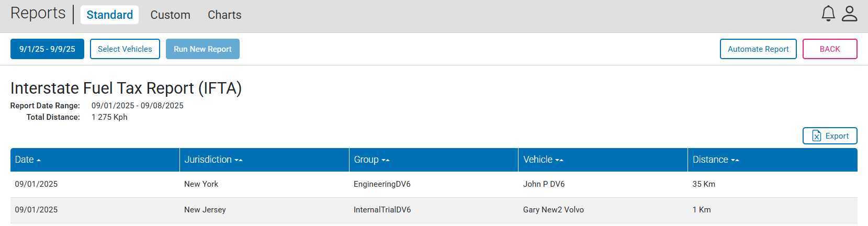Select the New York 09/01/2025 row
Screen dimensions: 868x226
434,184
